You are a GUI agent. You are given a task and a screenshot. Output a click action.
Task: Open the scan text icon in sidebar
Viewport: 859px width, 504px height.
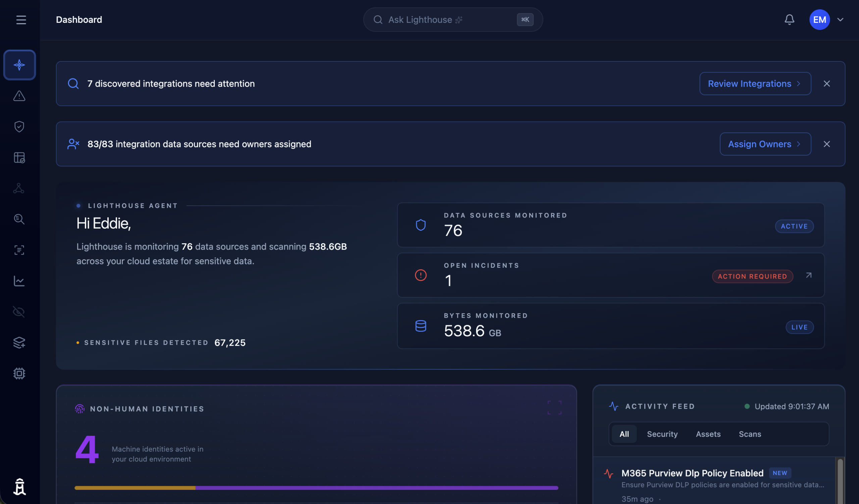(x=19, y=250)
